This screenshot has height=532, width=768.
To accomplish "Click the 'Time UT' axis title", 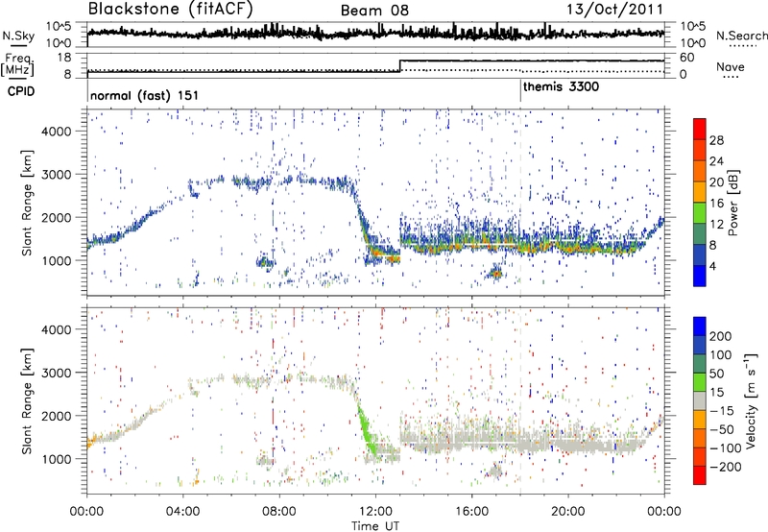I will 375,526.
